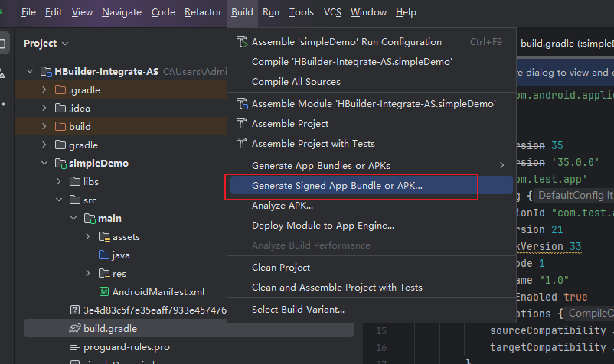This screenshot has width=614, height=364.
Task: Open Generate App Bundles or APKs submenu arrow
Action: click(x=502, y=166)
